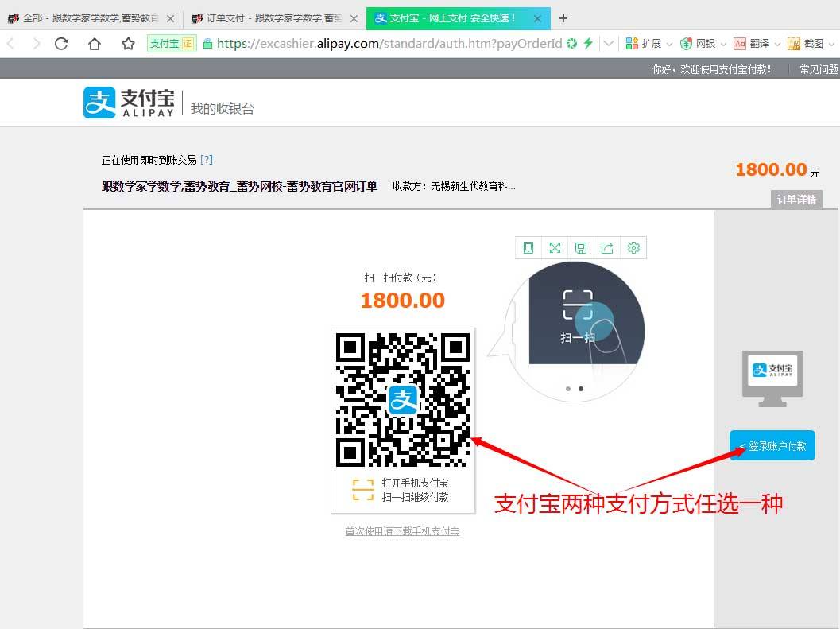Click the lightning speed-mode icon
The image size is (840, 629).
click(588, 44)
